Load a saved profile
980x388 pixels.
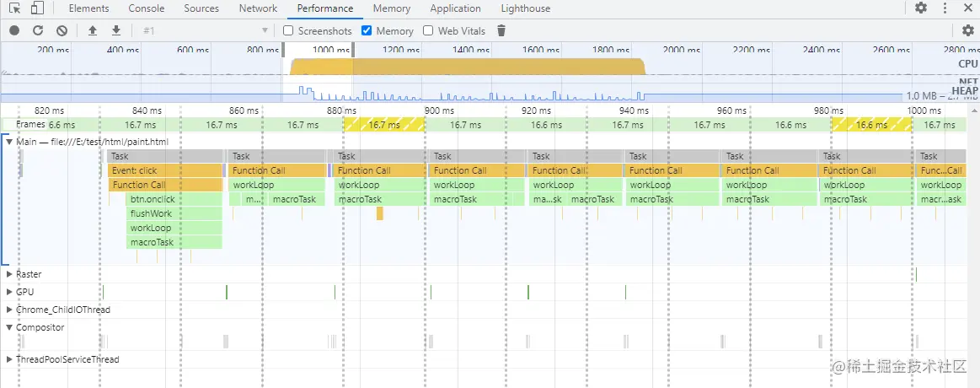click(x=93, y=30)
